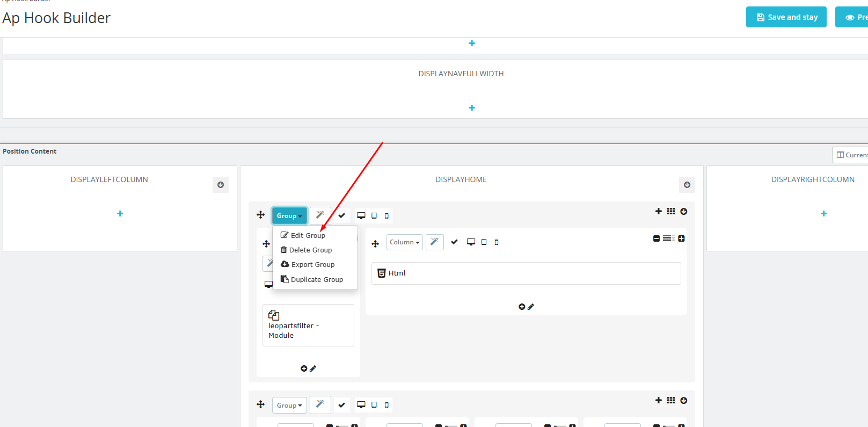Add a group in DISPLAYRIGHTCOLUMN with the plus

point(824,214)
